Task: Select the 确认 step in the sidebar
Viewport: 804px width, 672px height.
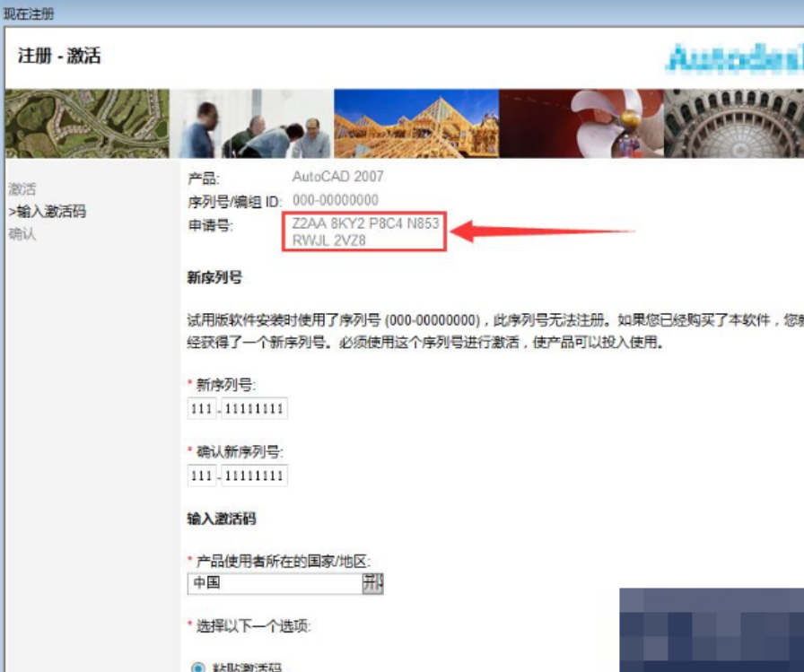Action: 22,235
